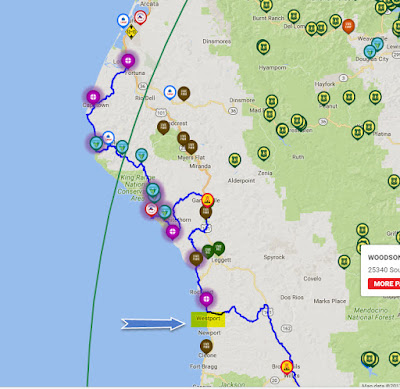Select the purple marker at Rockport

[x=206, y=299]
